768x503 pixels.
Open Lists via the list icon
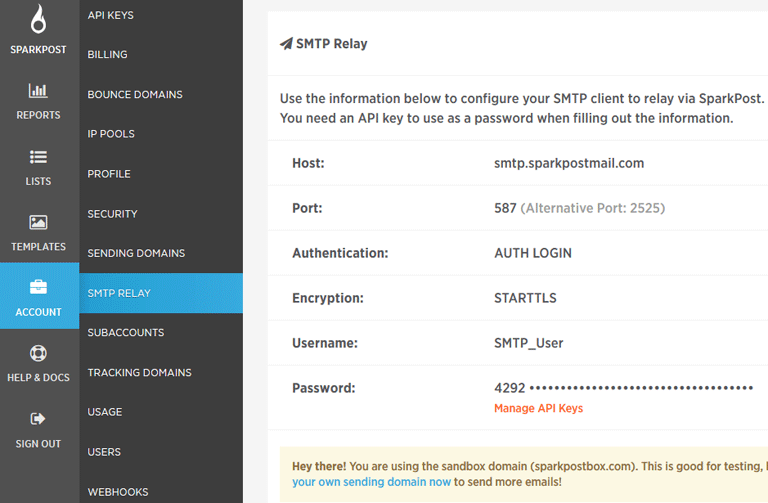click(x=38, y=157)
